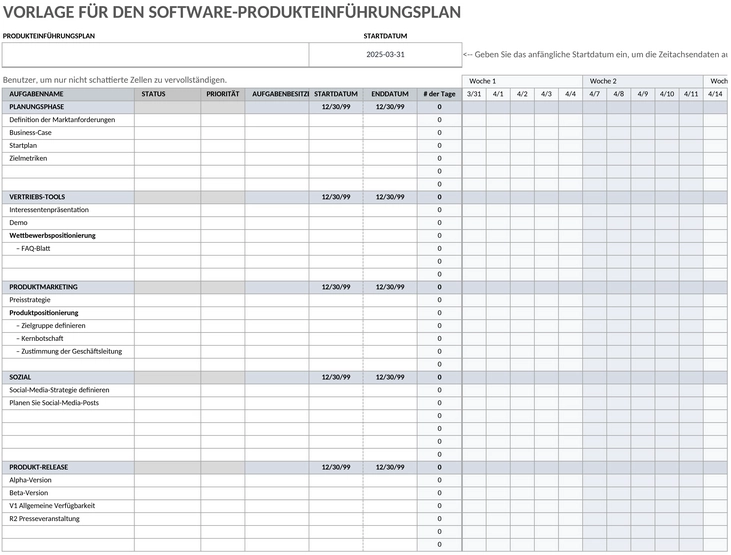This screenshot has height=555, width=731.
Task: Click the Enddatum cell in SOZIAL row
Action: point(390,377)
